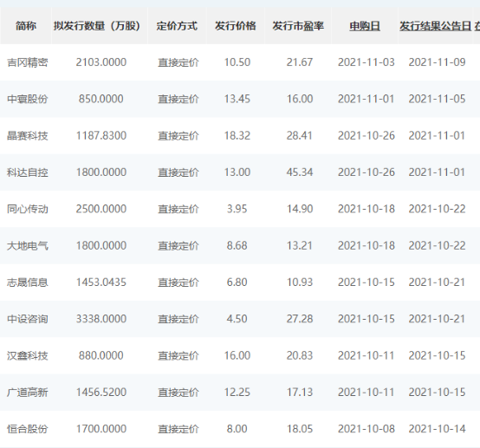Viewport: 480px width, 448px height.
Task: Click 中设咨询 stock name
Action: 28,319
